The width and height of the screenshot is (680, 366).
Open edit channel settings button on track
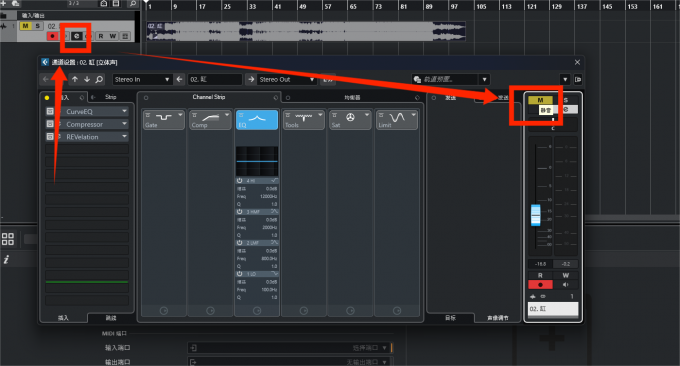coord(77,36)
